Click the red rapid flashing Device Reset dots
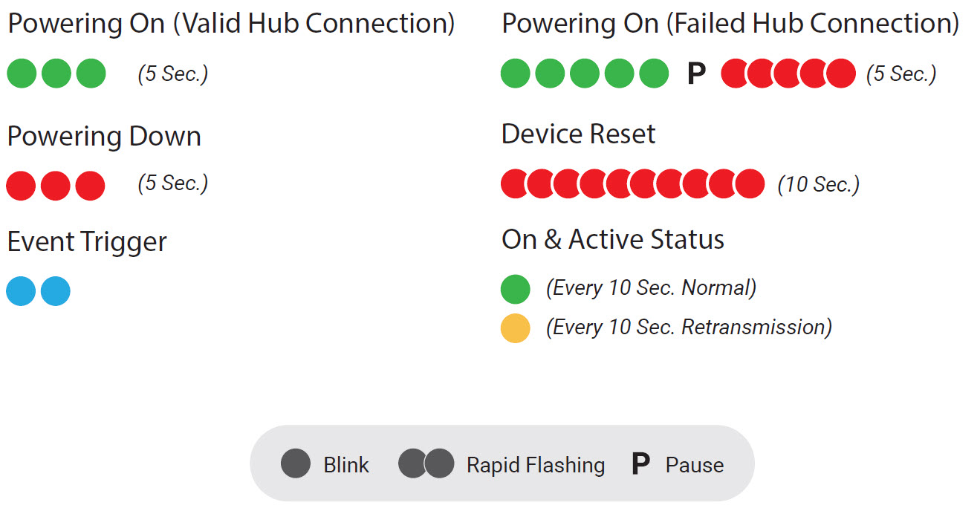 point(633,183)
